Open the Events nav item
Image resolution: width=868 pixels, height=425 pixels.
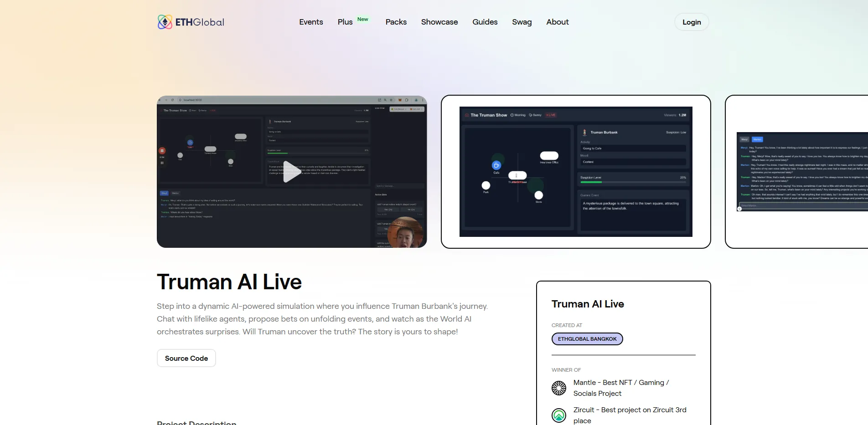(311, 22)
